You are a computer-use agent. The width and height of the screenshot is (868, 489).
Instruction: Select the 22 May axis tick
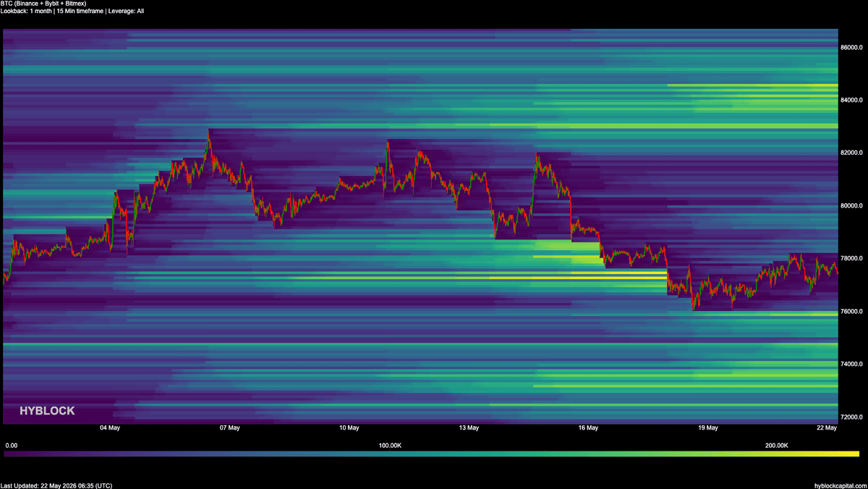[x=827, y=428]
